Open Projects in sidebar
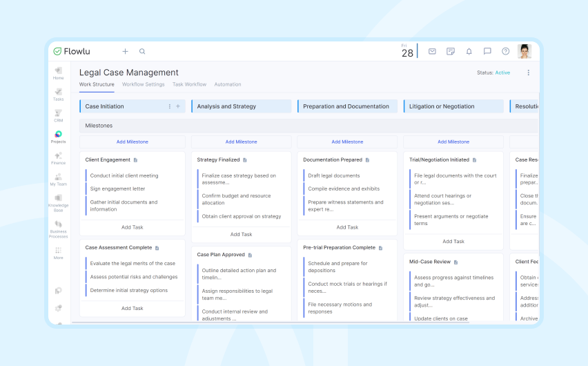 [x=58, y=137]
